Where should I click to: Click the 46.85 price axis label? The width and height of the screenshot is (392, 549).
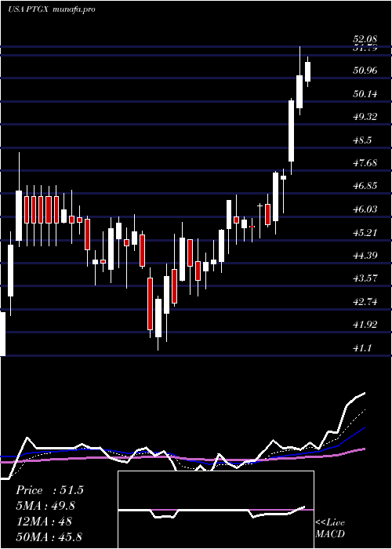point(365,186)
